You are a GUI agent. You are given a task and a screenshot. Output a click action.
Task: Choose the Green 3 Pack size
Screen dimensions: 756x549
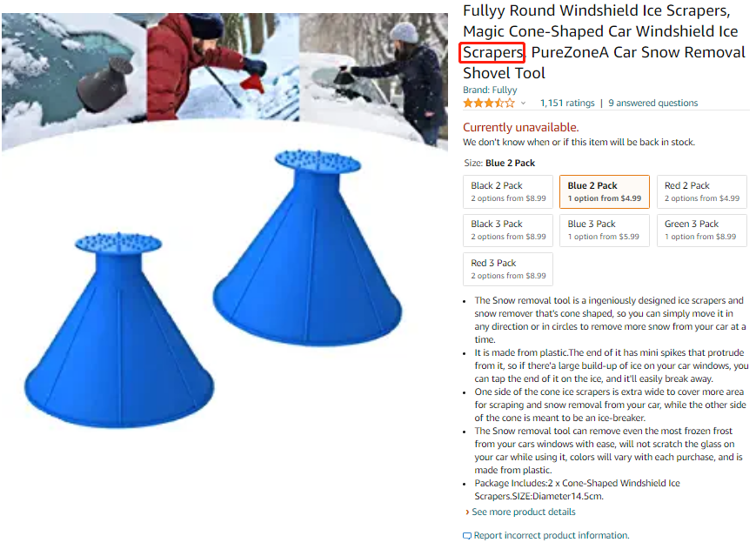point(701,231)
